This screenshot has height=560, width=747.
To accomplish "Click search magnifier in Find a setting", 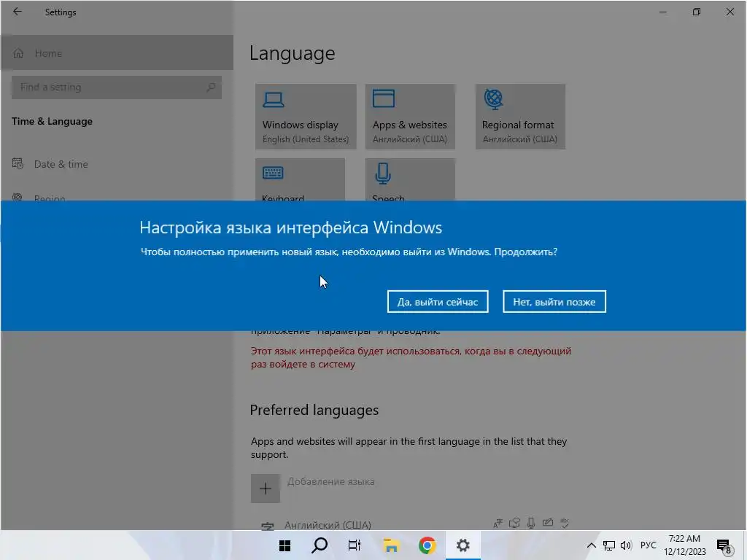I will (211, 87).
